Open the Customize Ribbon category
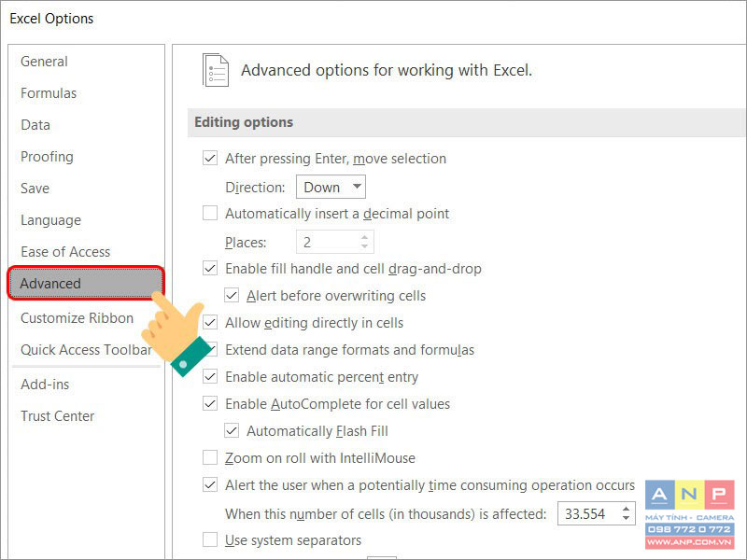Image resolution: width=747 pixels, height=560 pixels. tap(77, 317)
